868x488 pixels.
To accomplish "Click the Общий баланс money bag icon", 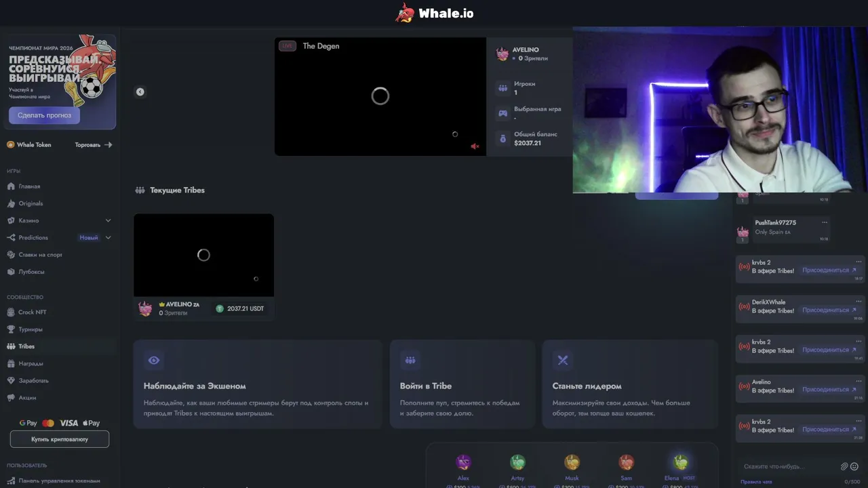I will coord(502,138).
